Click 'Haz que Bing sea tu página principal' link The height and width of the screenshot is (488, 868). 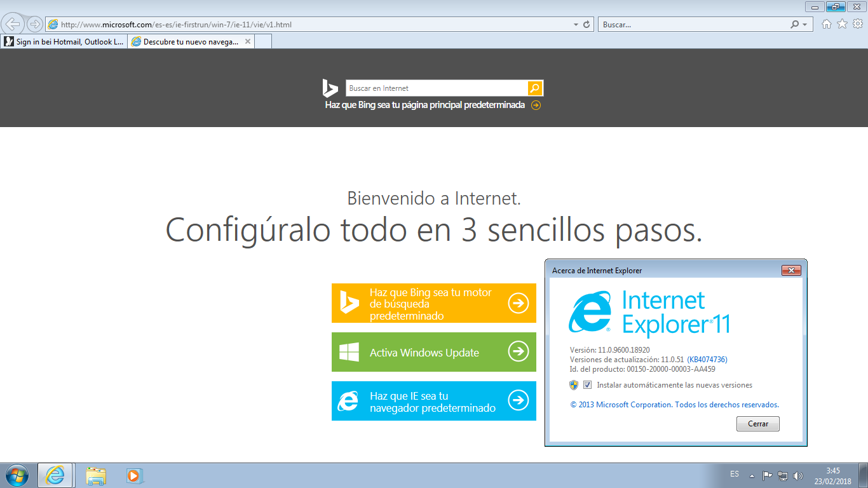click(x=425, y=105)
